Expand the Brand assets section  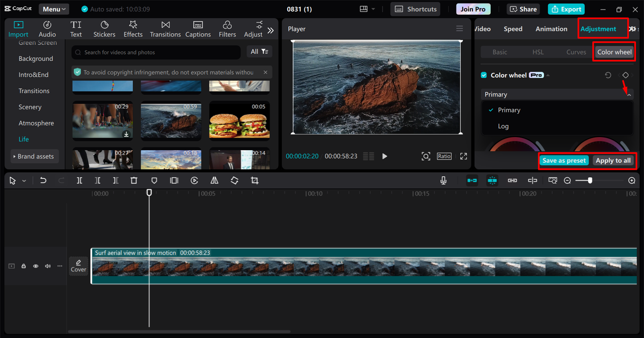34,156
